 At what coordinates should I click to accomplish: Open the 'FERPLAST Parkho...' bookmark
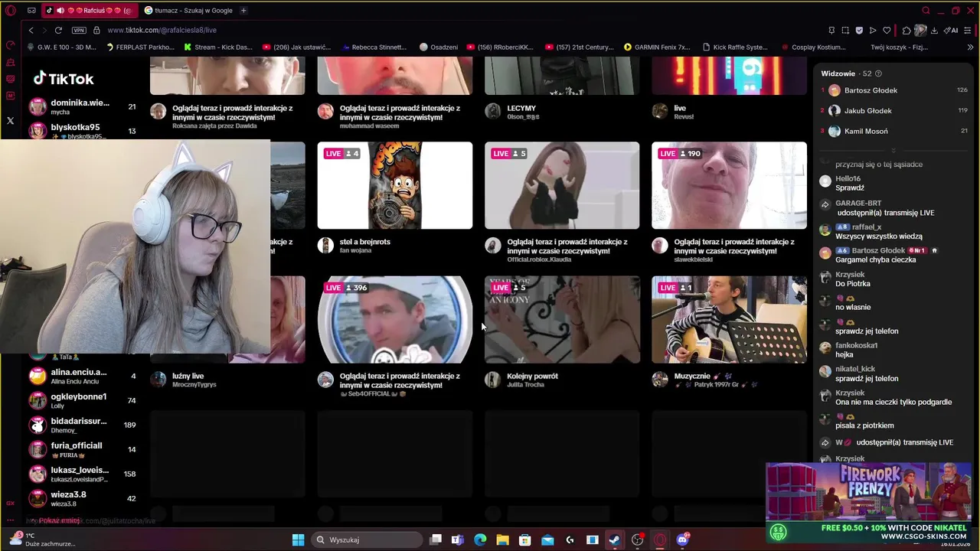pyautogui.click(x=140, y=47)
